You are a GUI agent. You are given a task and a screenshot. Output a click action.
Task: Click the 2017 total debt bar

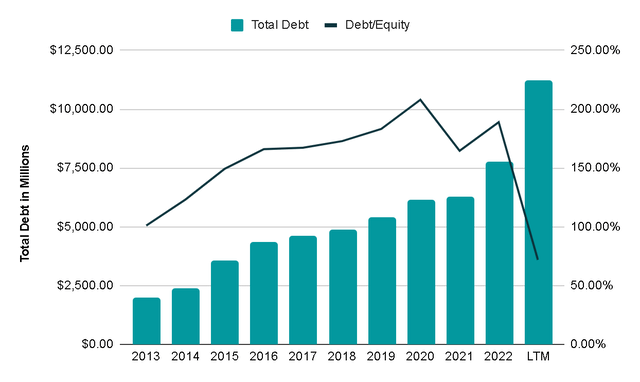(303, 290)
